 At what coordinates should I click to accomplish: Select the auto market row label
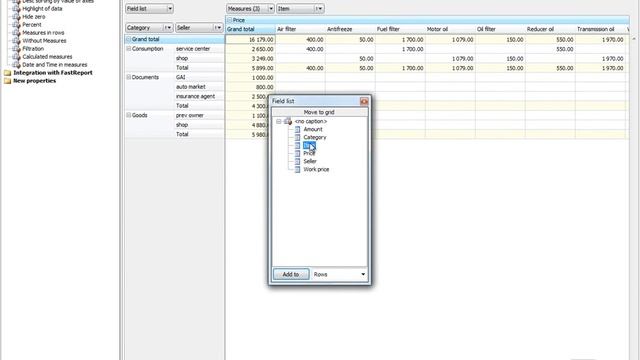[x=199, y=87]
